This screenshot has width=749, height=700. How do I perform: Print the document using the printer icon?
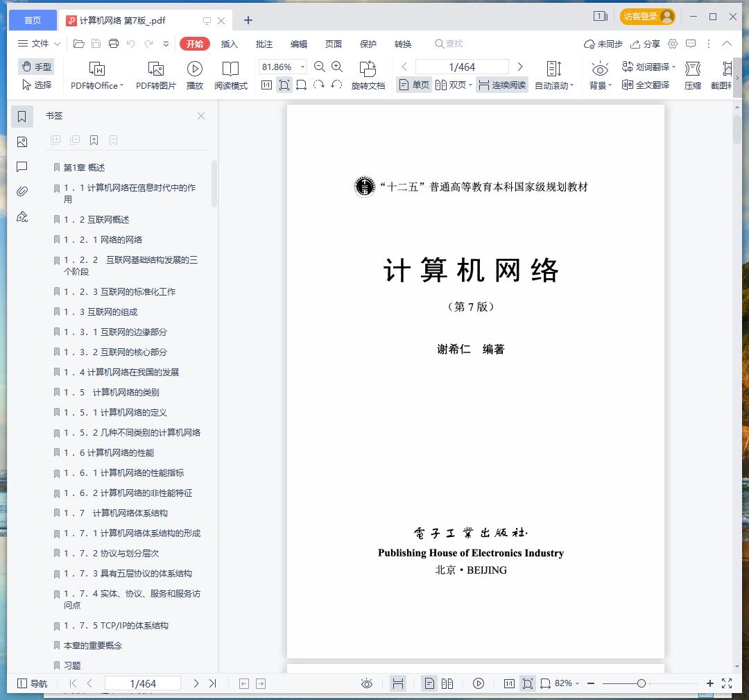pyautogui.click(x=114, y=44)
